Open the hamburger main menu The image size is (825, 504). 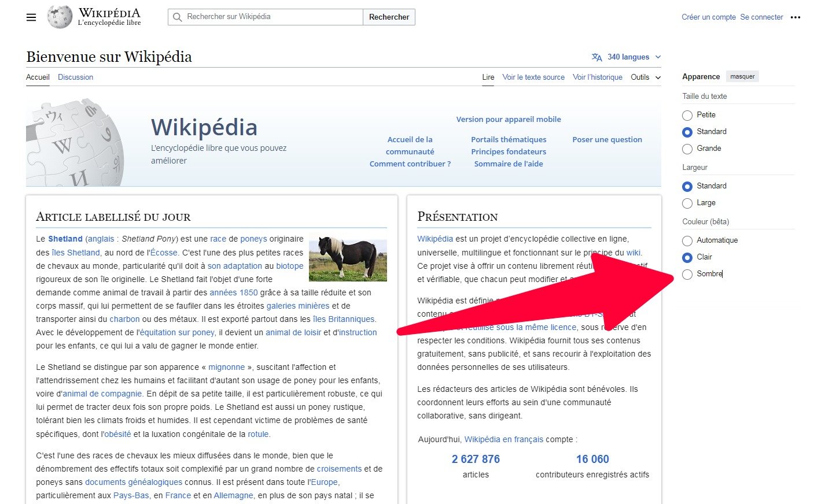click(x=31, y=17)
